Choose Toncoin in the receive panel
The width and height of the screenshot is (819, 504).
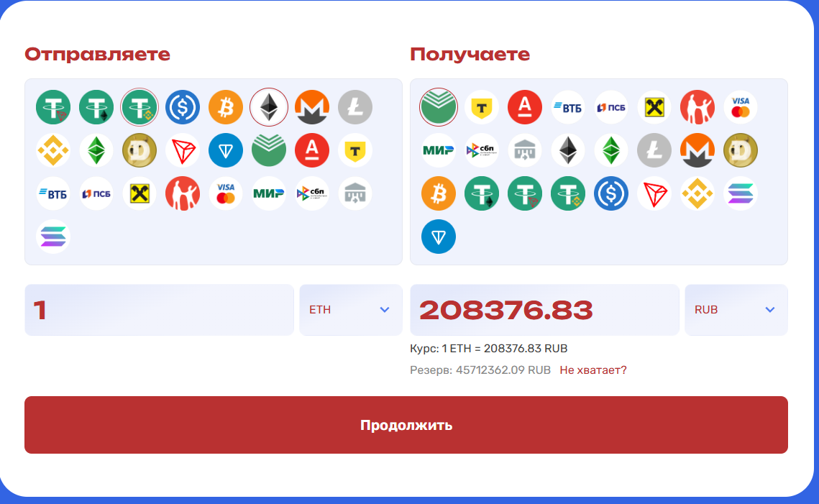click(x=438, y=237)
